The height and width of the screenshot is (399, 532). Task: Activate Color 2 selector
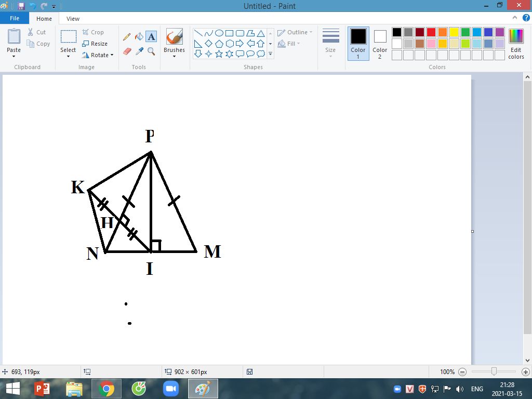click(x=380, y=44)
